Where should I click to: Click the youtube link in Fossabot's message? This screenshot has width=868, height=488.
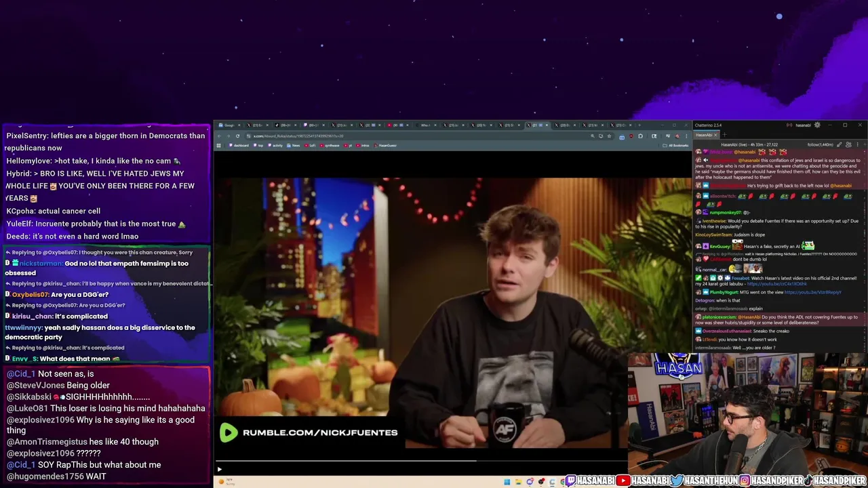point(777,284)
